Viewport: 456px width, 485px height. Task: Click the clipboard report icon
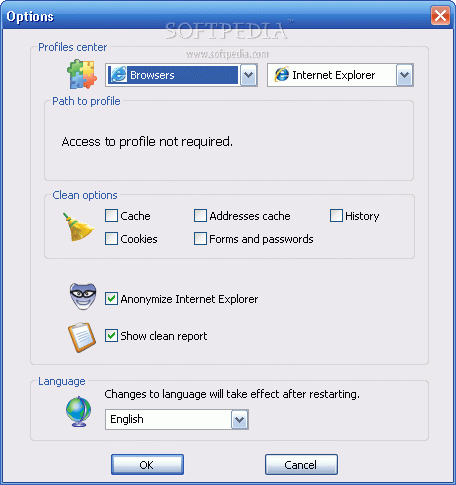[82, 337]
